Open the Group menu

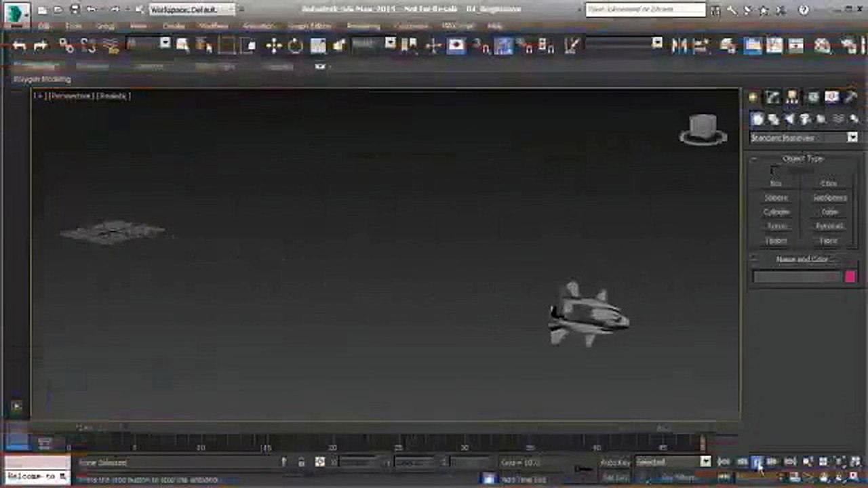[x=105, y=26]
